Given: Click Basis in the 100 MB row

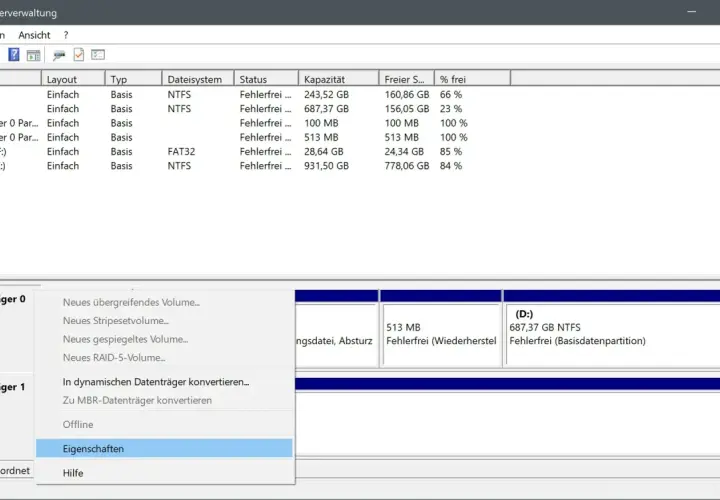Looking at the screenshot, I should [121, 123].
